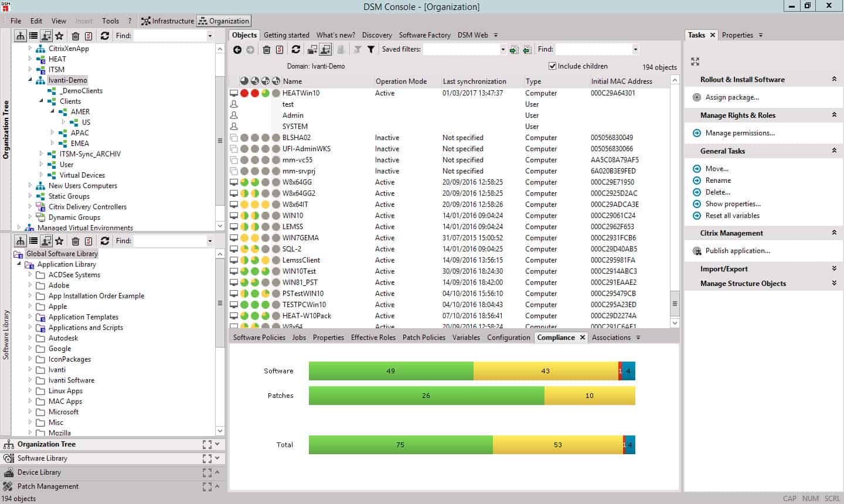This screenshot has height=504, width=844.
Task: Click the black filter funnel in Objects toolbar
Action: pos(371,50)
